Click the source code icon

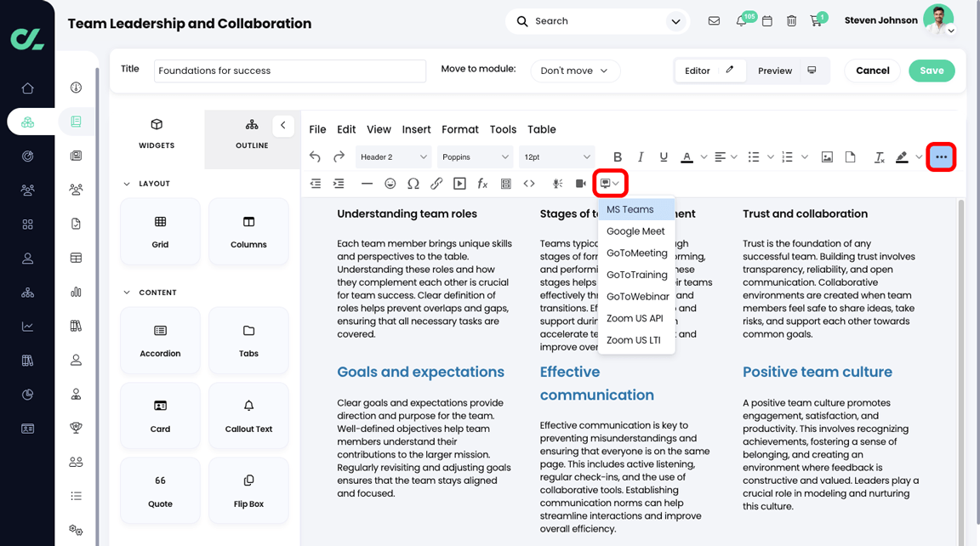[x=529, y=183]
